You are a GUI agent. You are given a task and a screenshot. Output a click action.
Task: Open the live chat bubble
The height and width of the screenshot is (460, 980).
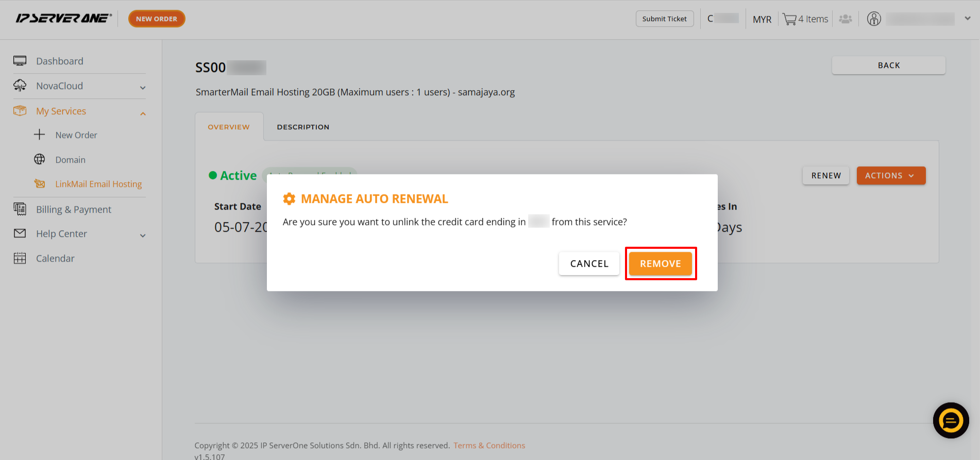pos(951,420)
